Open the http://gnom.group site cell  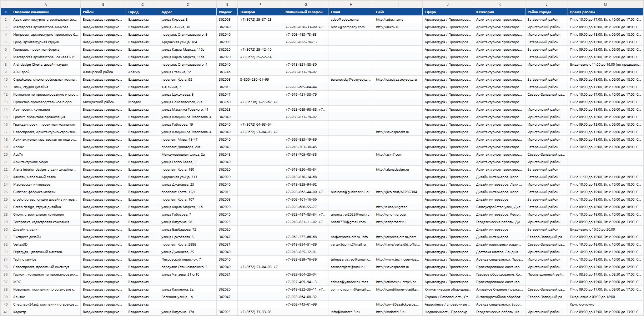tap(398, 215)
